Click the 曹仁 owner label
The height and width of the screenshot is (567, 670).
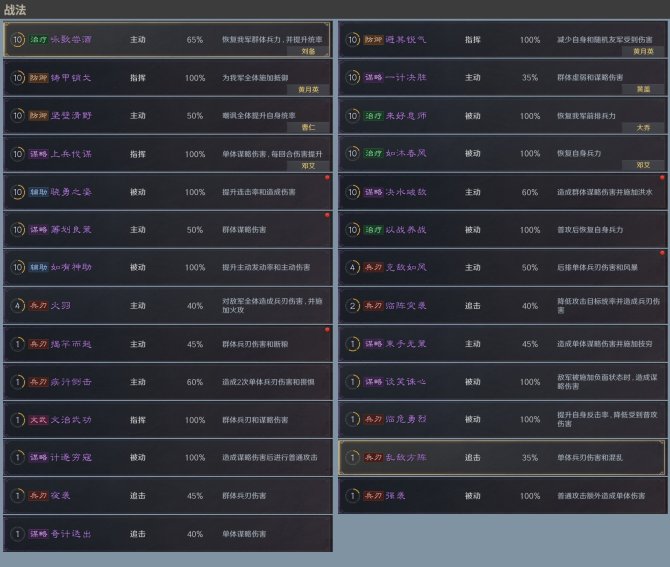tap(308, 127)
